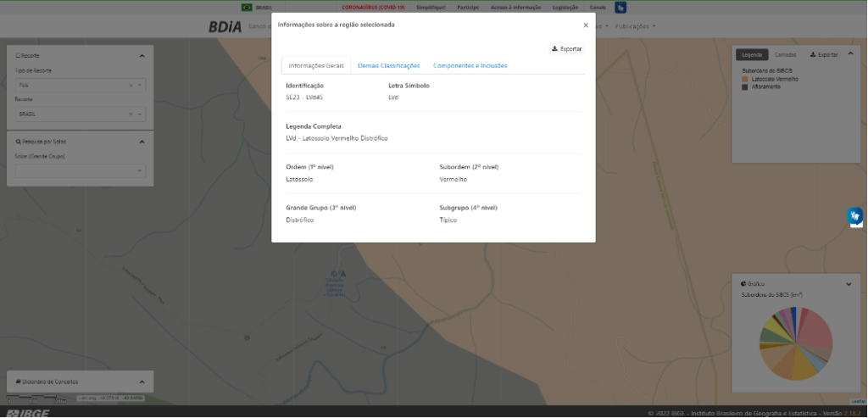Image resolution: width=868 pixels, height=418 pixels.
Task: Open the Legislação link
Action: point(565,7)
